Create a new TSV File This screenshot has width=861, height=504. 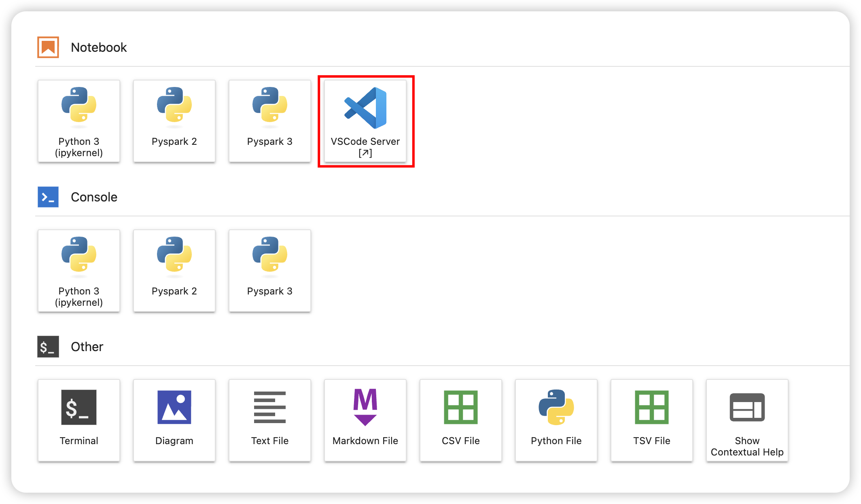[x=652, y=420]
